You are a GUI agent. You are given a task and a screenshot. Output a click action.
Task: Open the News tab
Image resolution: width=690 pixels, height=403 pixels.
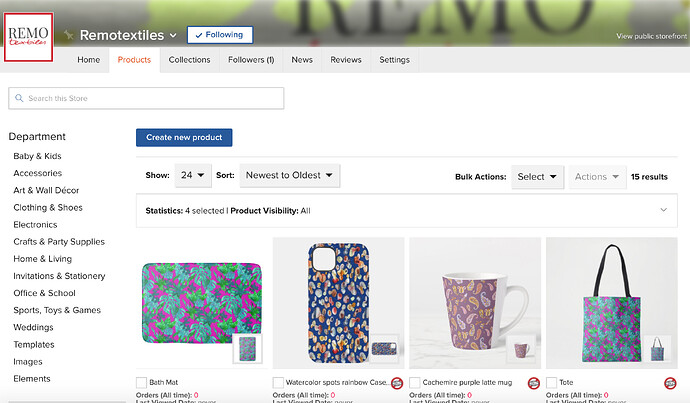pyautogui.click(x=302, y=60)
